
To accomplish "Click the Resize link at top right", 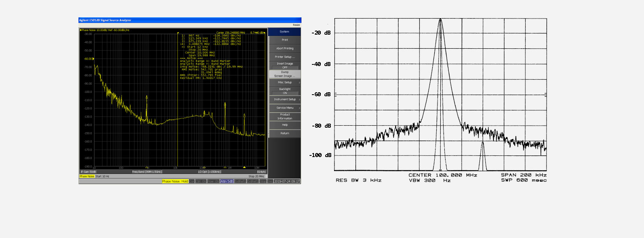I will [296, 25].
